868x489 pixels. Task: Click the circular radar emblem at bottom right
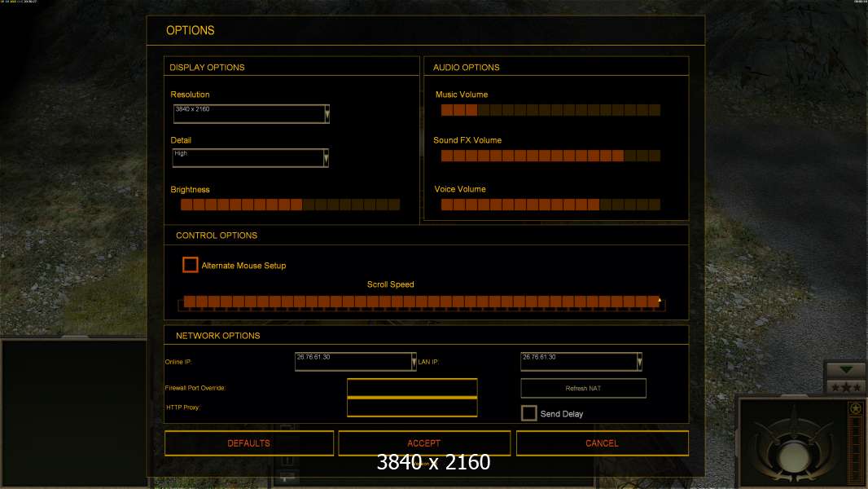795,456
